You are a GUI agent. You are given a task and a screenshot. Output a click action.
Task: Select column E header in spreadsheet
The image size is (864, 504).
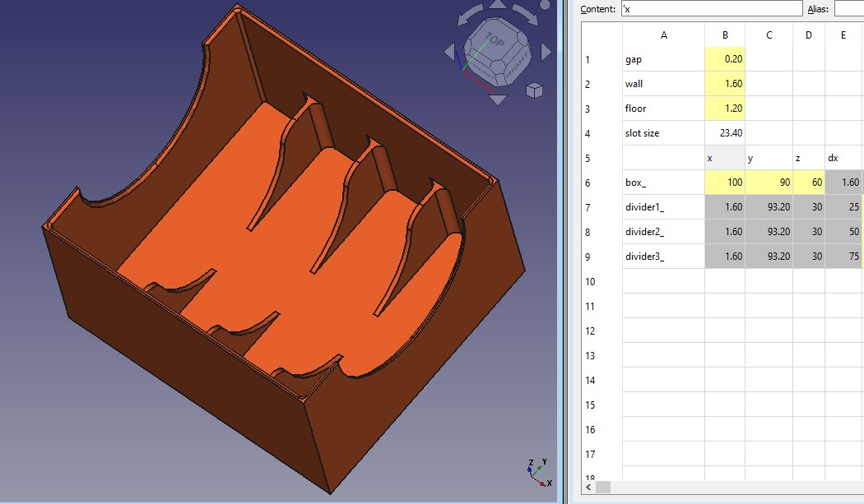843,35
